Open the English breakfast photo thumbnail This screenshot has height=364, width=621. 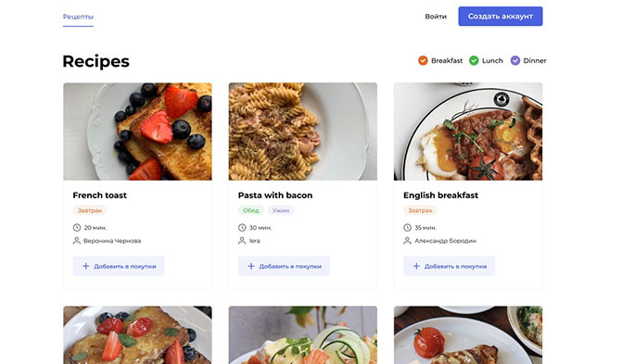click(x=468, y=132)
